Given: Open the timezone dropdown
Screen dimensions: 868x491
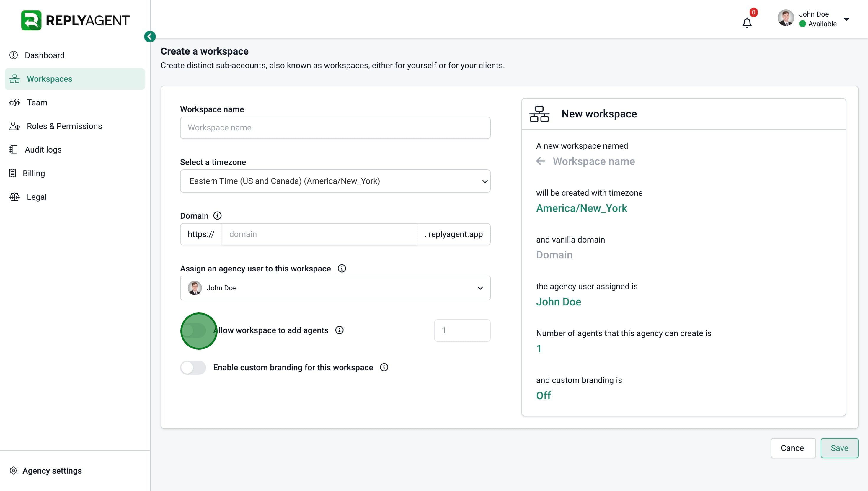Looking at the screenshot, I should pos(335,181).
